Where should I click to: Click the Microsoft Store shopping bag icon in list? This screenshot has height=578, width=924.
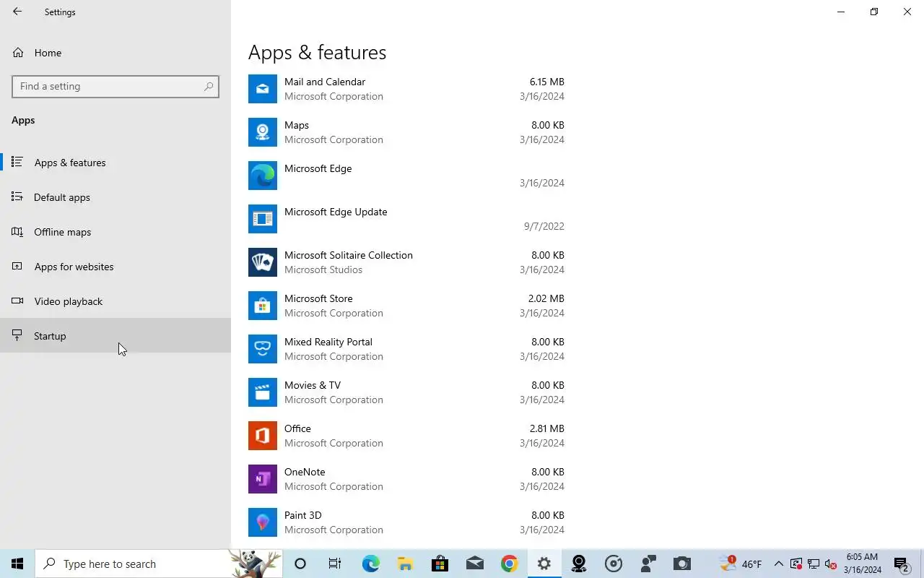(x=263, y=306)
